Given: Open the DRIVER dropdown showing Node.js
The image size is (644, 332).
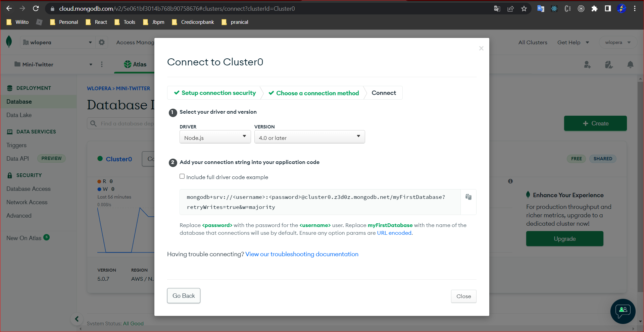Looking at the screenshot, I should coord(215,137).
